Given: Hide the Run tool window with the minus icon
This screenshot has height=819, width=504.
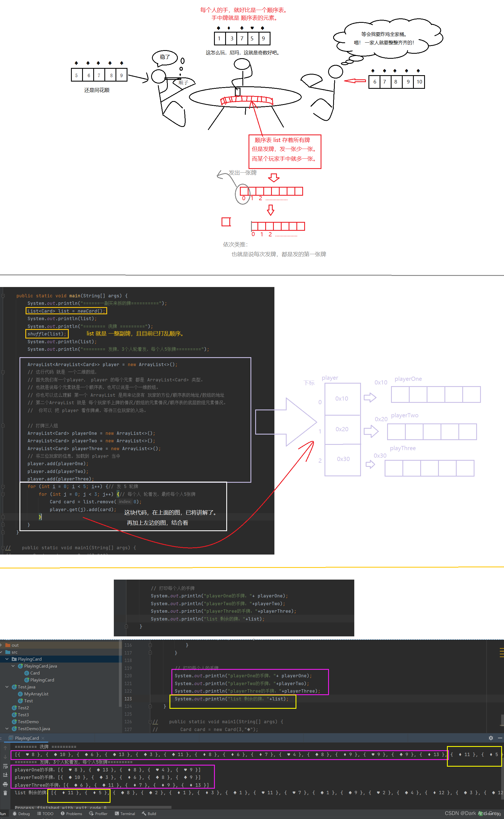Looking at the screenshot, I should 500,738.
